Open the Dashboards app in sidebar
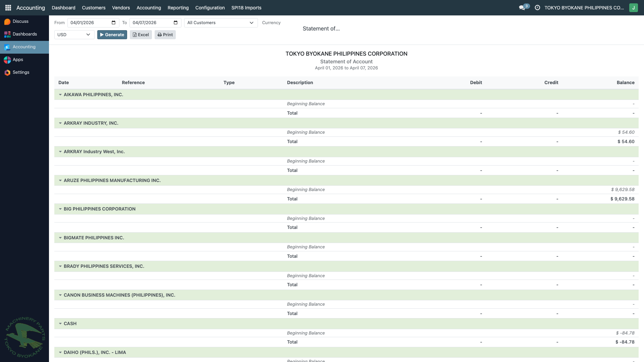This screenshot has height=362, width=644. click(24, 34)
